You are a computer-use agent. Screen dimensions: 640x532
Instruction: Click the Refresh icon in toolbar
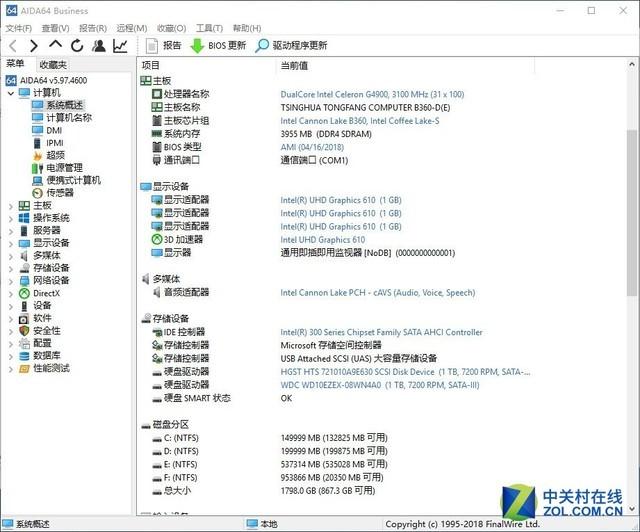77,45
